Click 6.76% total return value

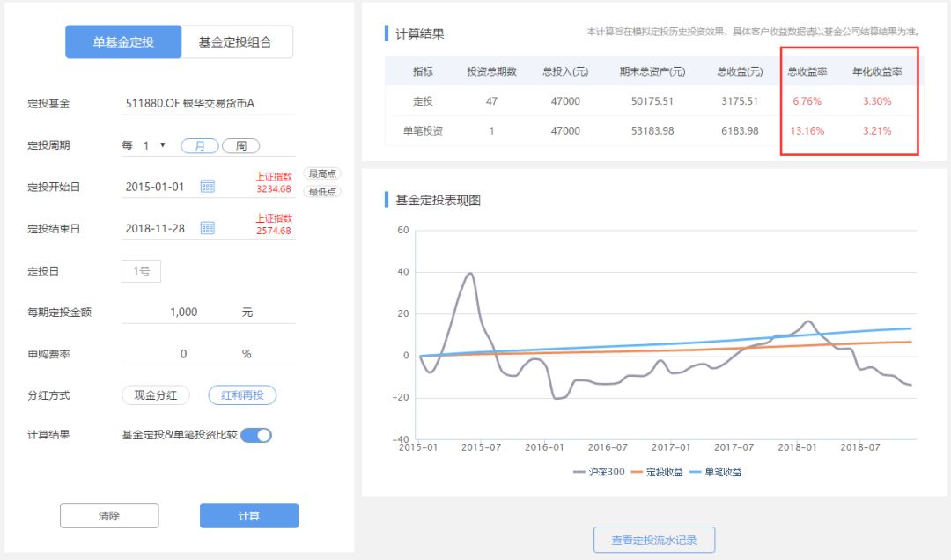pyautogui.click(x=807, y=101)
